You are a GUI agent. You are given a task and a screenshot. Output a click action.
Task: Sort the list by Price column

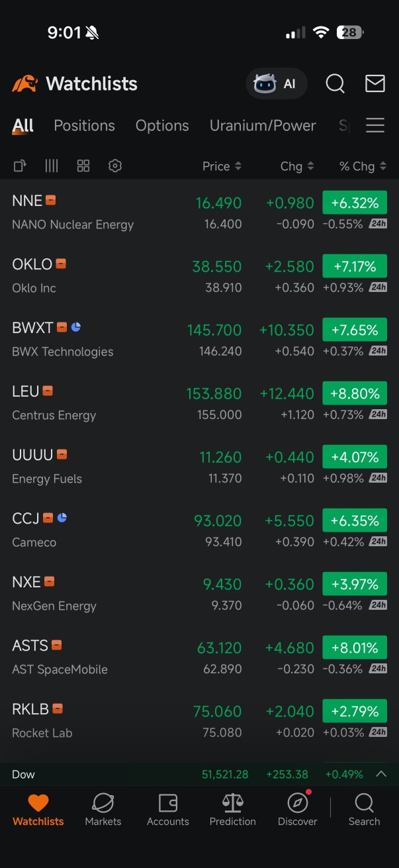click(x=222, y=166)
